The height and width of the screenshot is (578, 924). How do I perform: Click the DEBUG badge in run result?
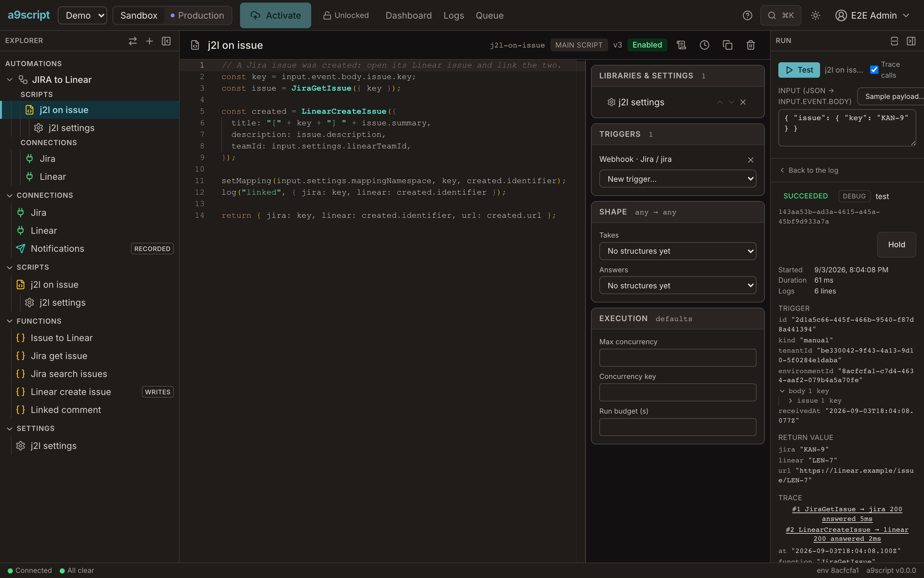click(x=854, y=196)
